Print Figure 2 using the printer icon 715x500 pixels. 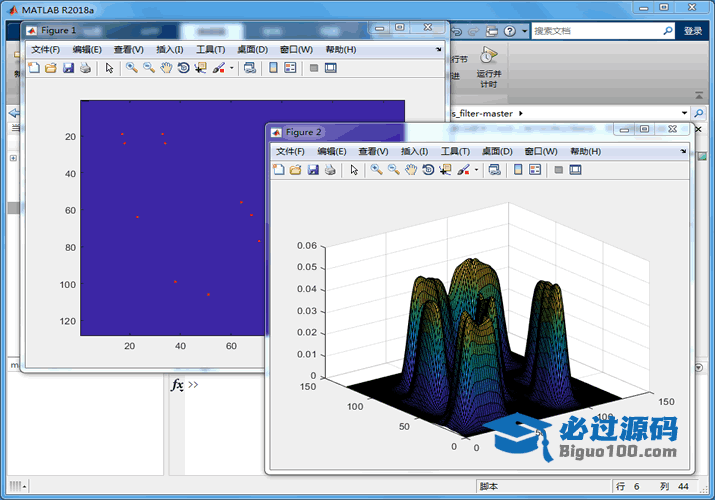click(x=330, y=170)
